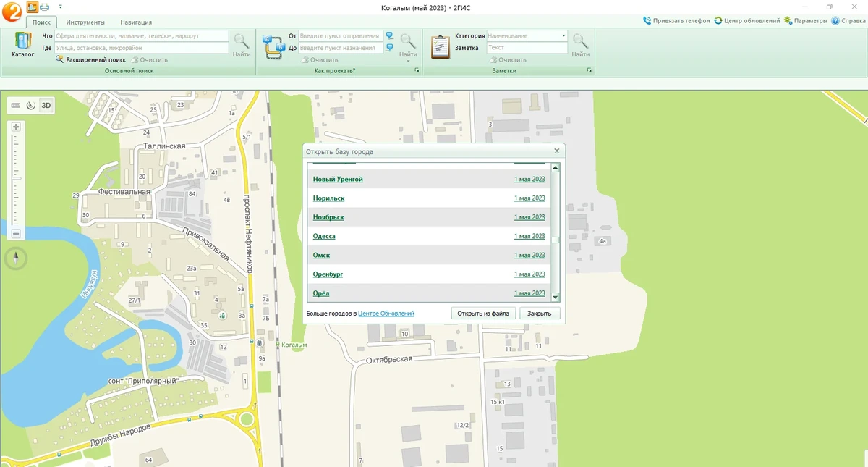Switch to the Инструменты tab
The height and width of the screenshot is (467, 868).
point(85,22)
